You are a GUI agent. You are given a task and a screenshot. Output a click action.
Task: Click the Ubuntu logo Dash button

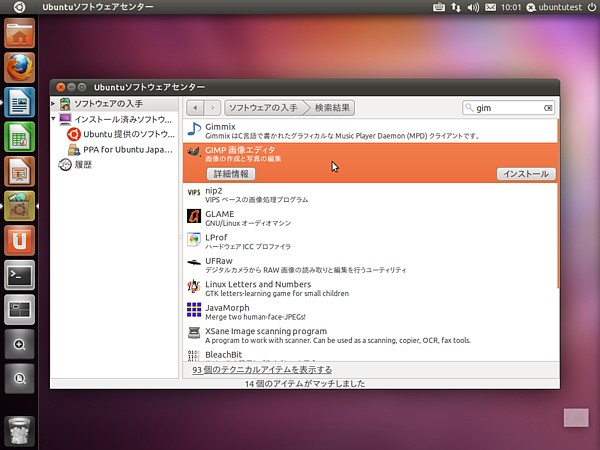point(19,7)
